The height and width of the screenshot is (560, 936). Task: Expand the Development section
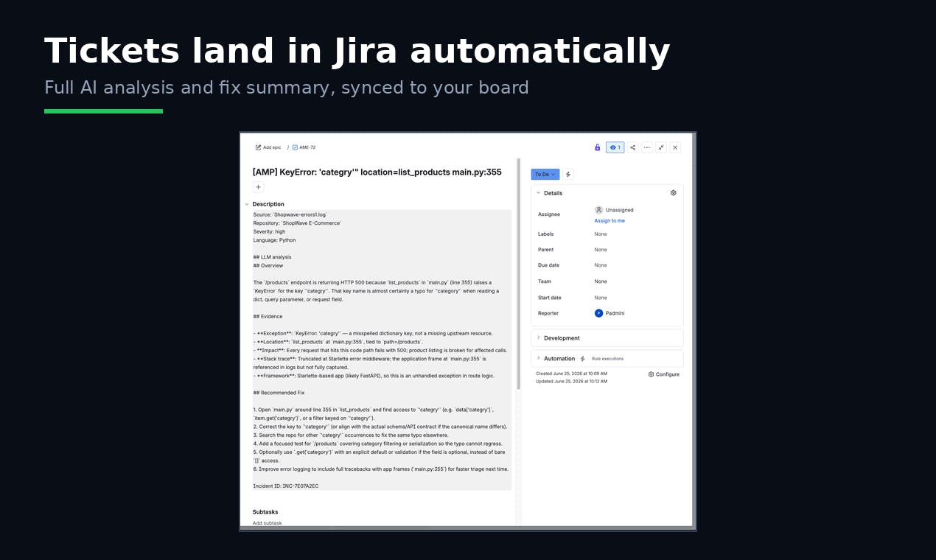tap(539, 338)
